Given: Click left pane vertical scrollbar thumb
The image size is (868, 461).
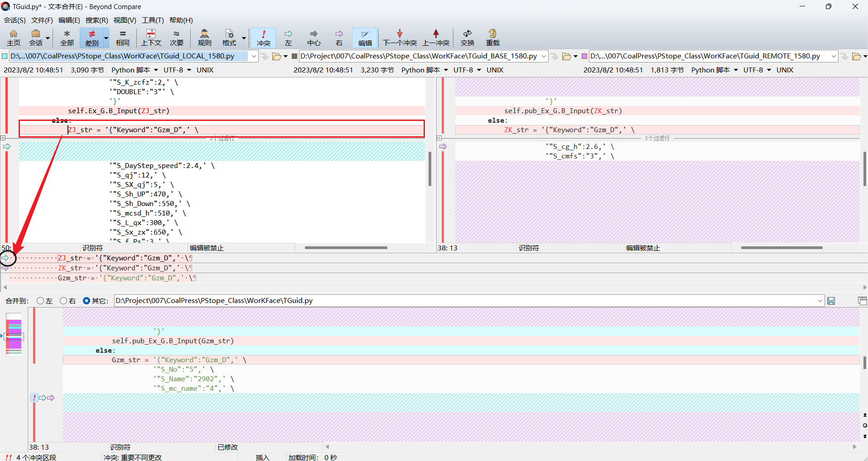Looking at the screenshot, I should [430, 169].
